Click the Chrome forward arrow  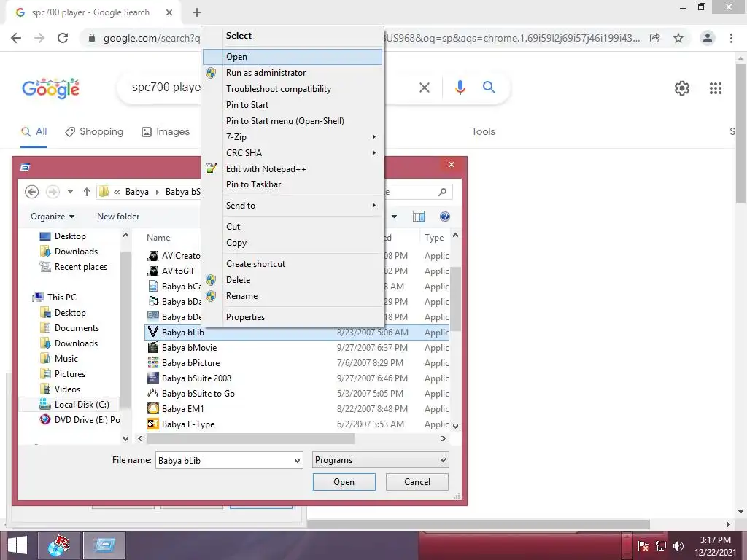(x=39, y=38)
